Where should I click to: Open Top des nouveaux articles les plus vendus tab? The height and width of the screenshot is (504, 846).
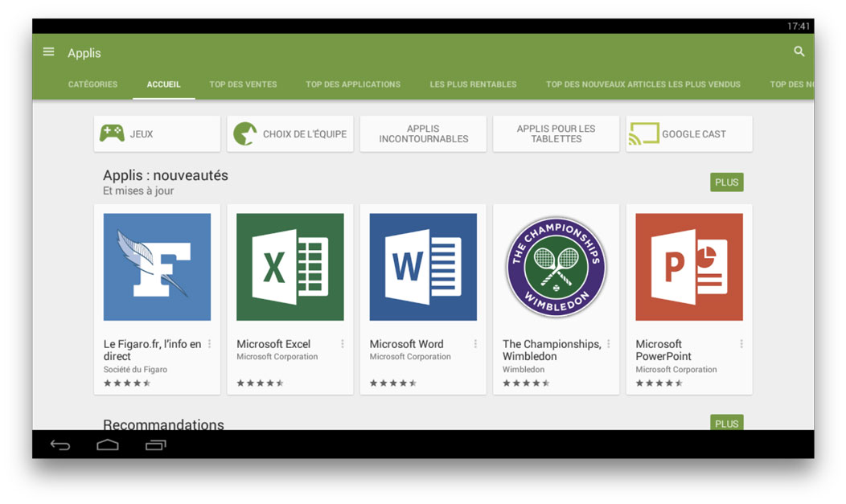coord(643,84)
